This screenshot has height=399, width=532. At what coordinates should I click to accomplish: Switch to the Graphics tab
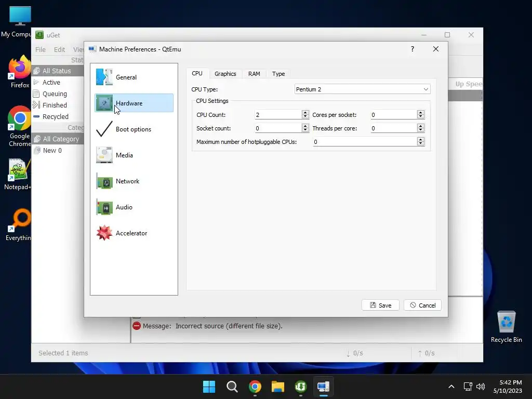coord(225,74)
